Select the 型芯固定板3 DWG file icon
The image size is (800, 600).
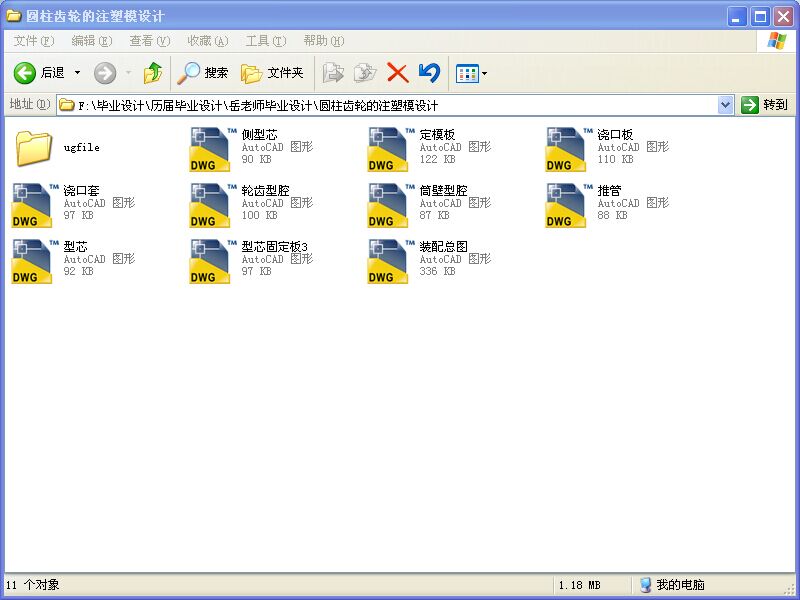(x=210, y=261)
